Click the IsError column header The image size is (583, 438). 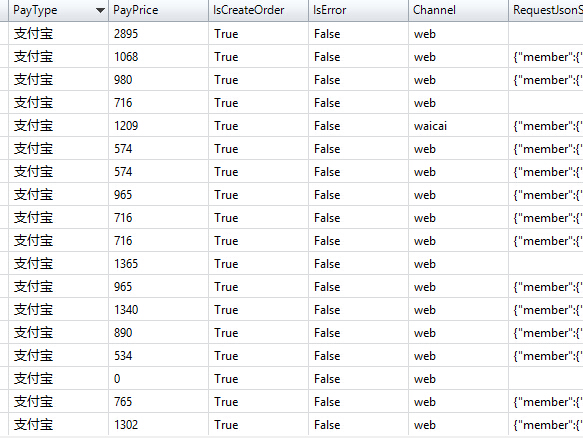tap(358, 10)
